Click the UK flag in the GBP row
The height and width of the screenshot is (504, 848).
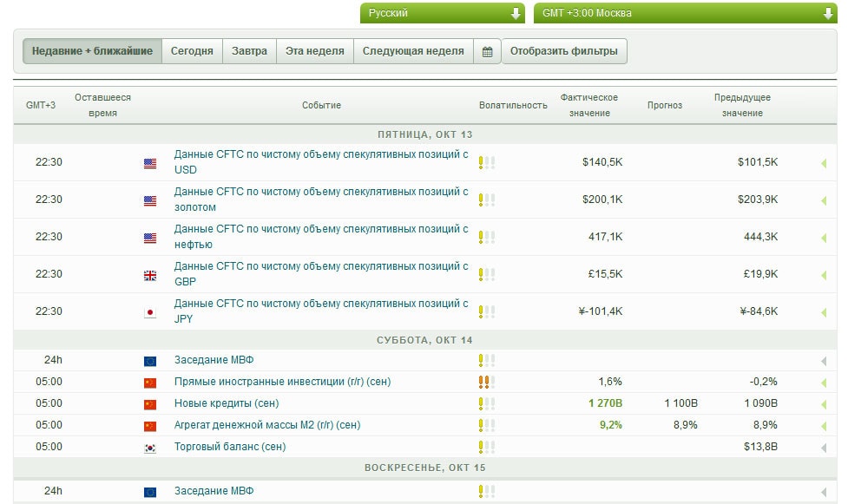click(150, 275)
